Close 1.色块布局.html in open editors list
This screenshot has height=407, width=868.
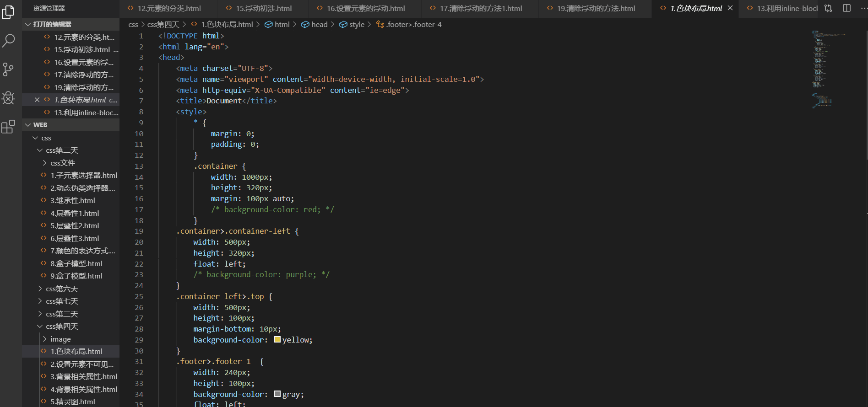[37, 100]
